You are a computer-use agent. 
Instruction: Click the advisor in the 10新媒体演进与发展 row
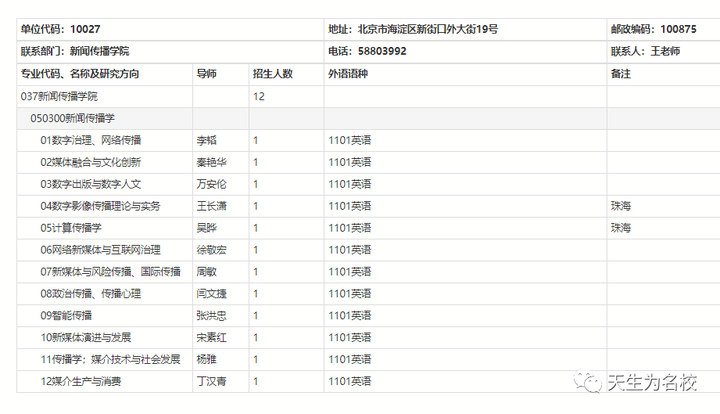211,338
